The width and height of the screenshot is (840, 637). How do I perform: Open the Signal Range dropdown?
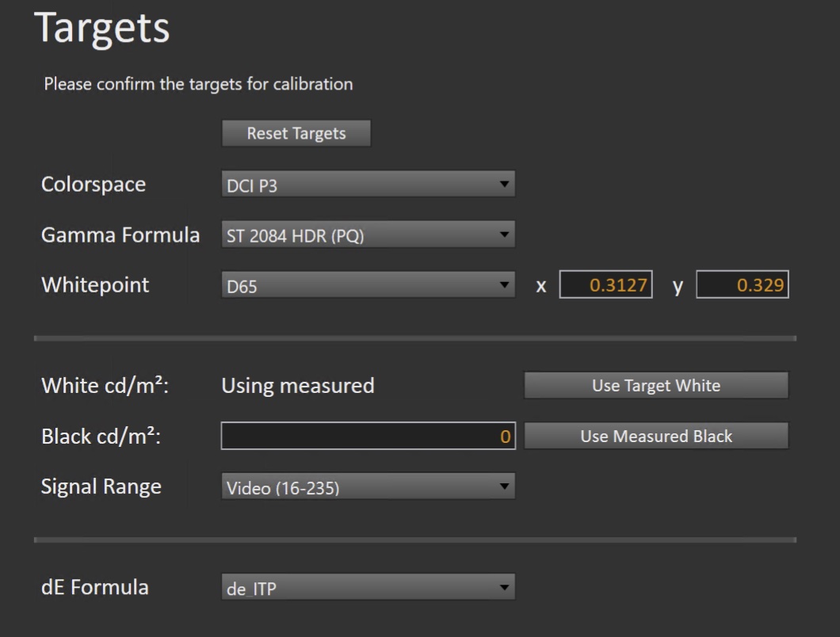(x=367, y=487)
